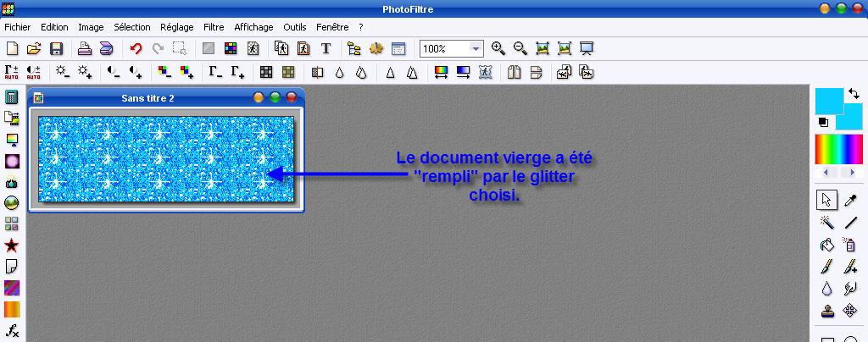Screen dimensions: 868x342
Task: Reset colors to default black and white
Action: [x=822, y=122]
